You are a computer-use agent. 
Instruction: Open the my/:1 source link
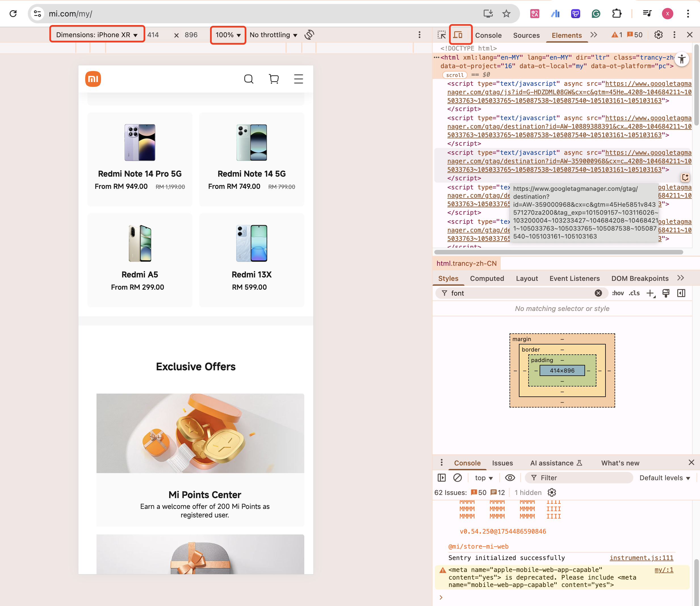[664, 570]
